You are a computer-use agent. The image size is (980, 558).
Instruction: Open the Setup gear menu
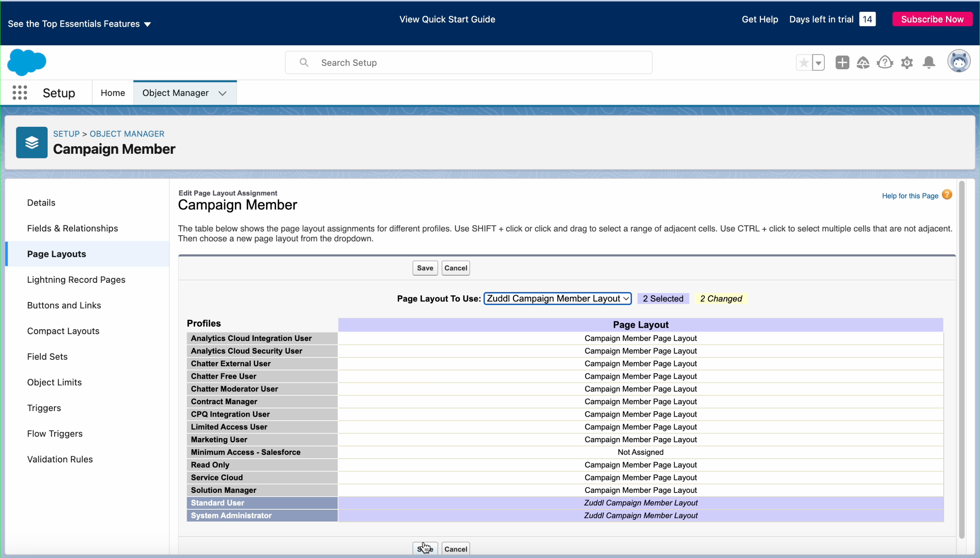[907, 62]
